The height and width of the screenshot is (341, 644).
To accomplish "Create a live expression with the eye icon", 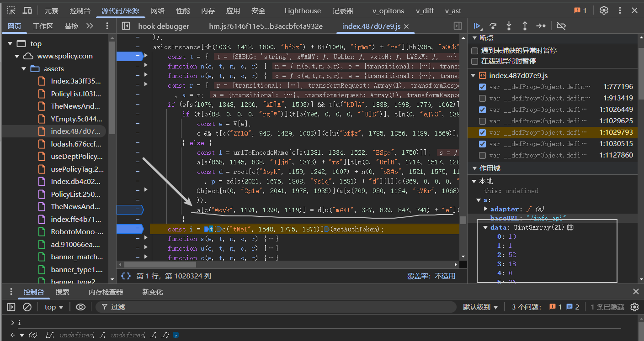I will [80, 307].
